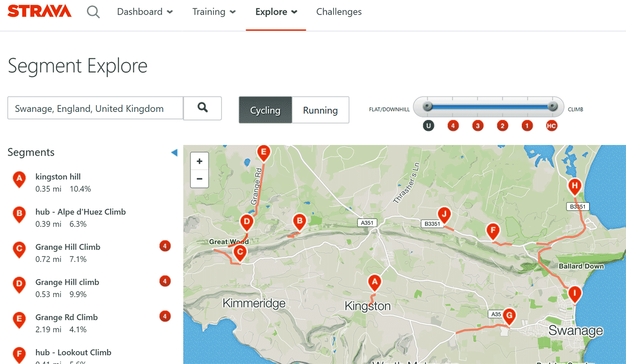Open Grange Rd Climb segment

tap(66, 317)
